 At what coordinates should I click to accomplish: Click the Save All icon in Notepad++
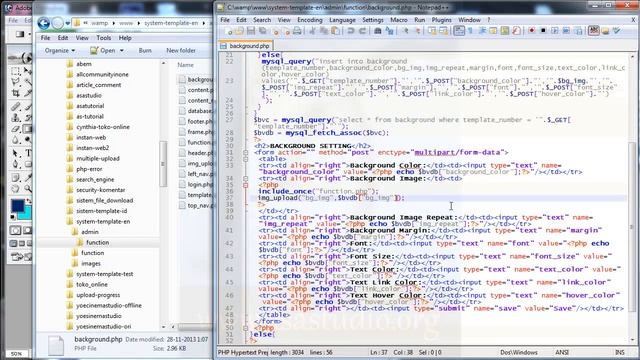(x=262, y=31)
